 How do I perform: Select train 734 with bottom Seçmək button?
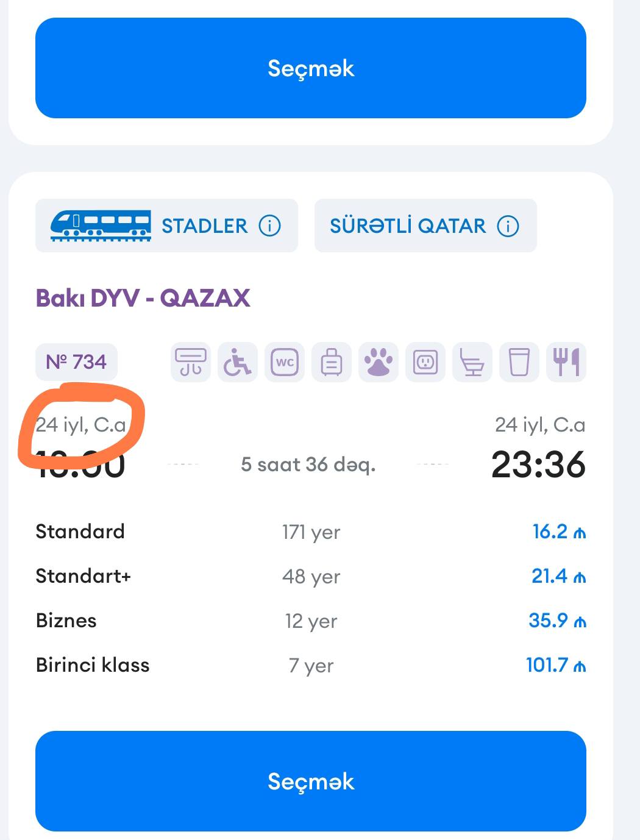pyautogui.click(x=311, y=781)
